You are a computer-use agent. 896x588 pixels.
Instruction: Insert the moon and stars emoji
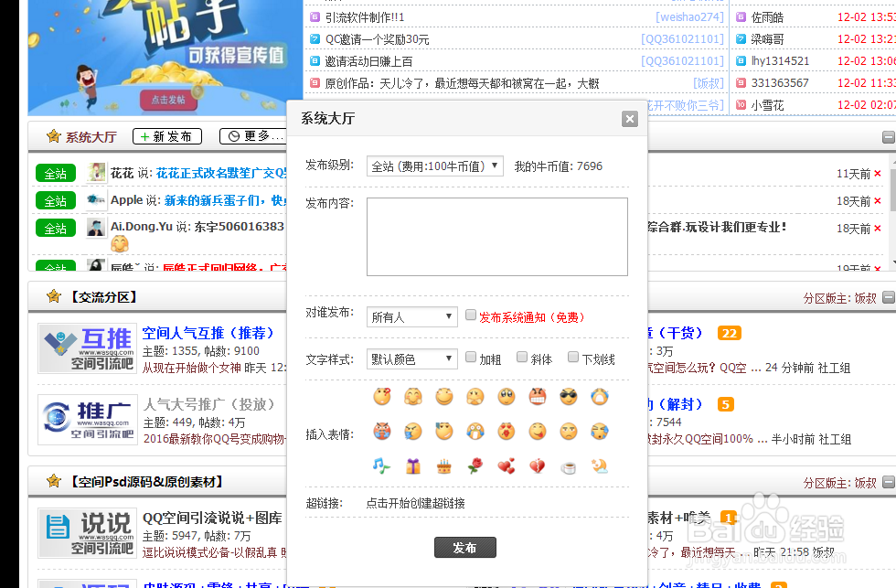[600, 466]
